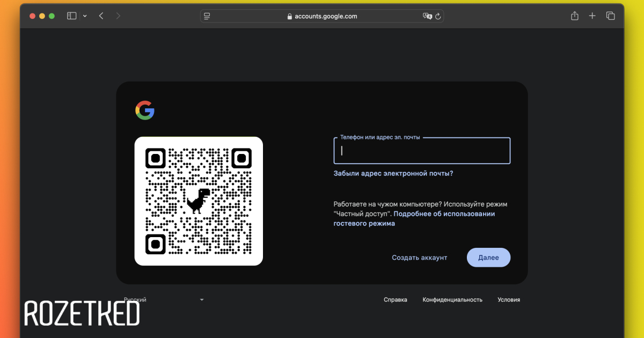Viewport: 644px width, 338px height.
Task: Open the Конфиденциальность footer link
Action: click(452, 300)
